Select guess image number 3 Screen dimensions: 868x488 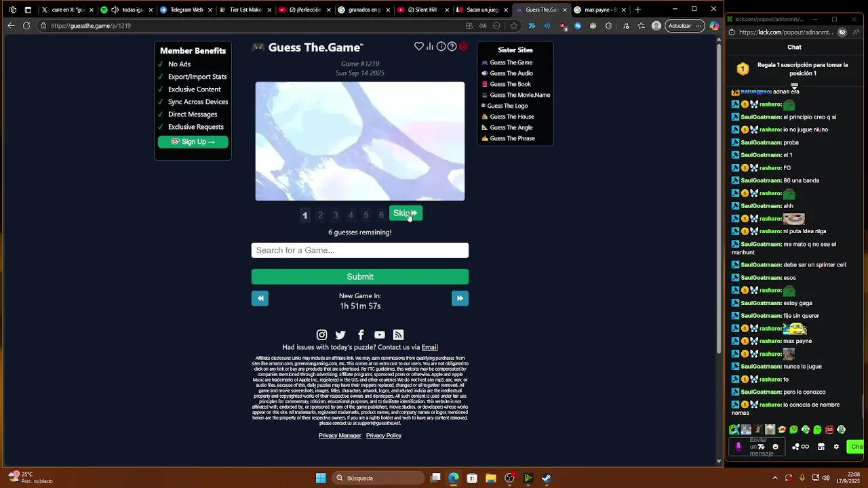tap(335, 216)
